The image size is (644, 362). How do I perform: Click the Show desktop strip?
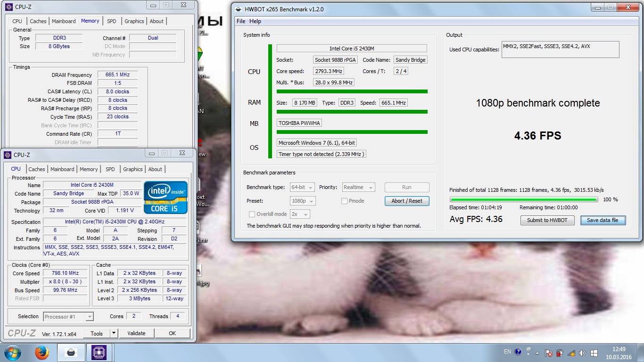[x=640, y=353]
